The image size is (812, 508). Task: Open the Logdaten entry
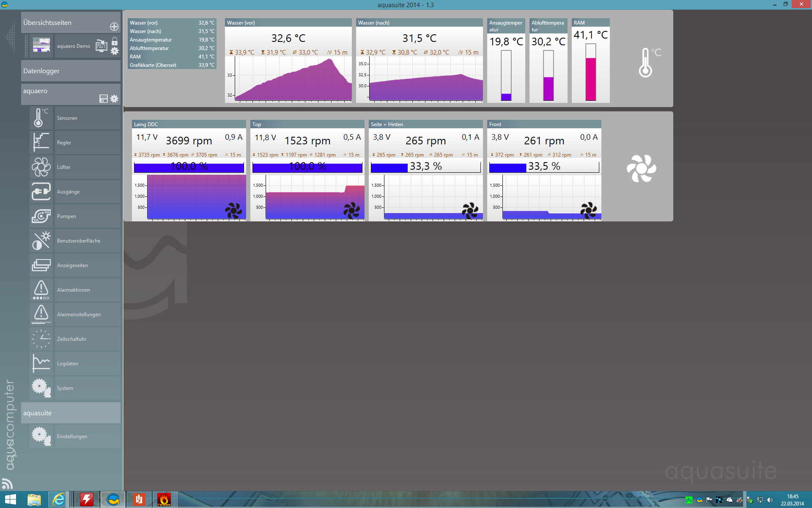[x=68, y=364]
